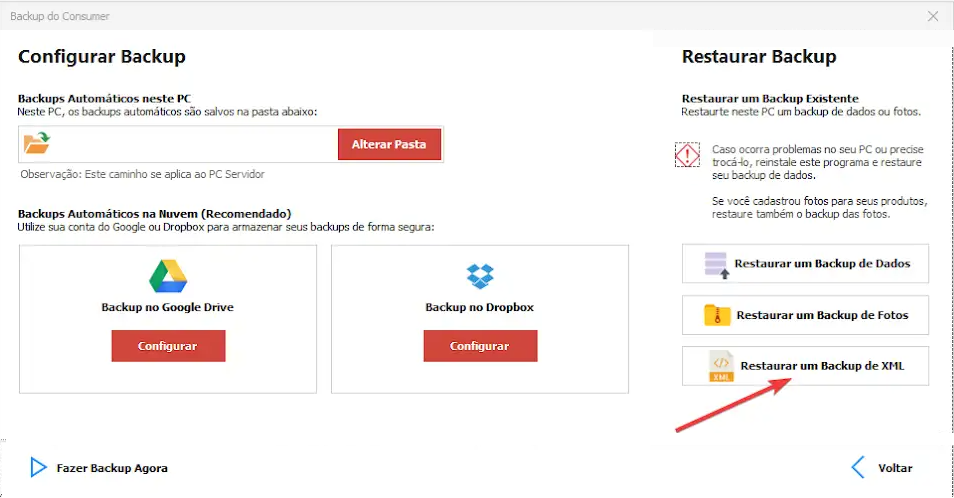Click the blue back chevron icon
This screenshot has height=498, width=954.
857,467
